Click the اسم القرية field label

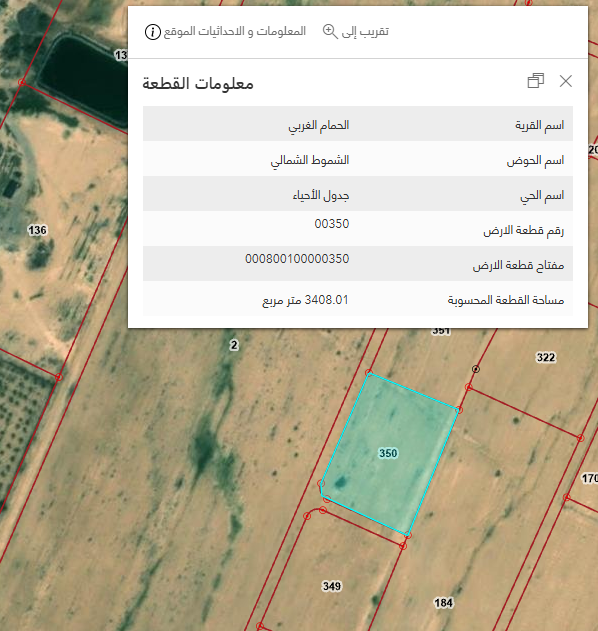point(540,125)
